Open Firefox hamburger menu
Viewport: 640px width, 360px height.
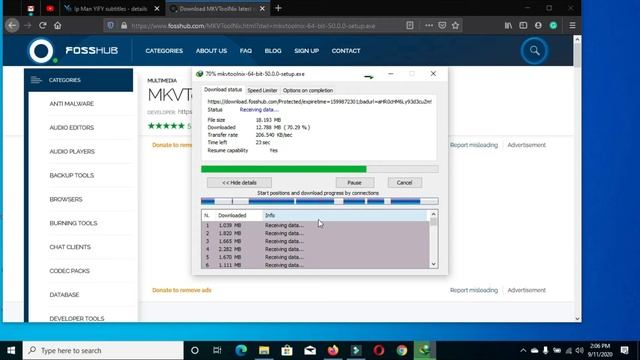click(x=572, y=25)
